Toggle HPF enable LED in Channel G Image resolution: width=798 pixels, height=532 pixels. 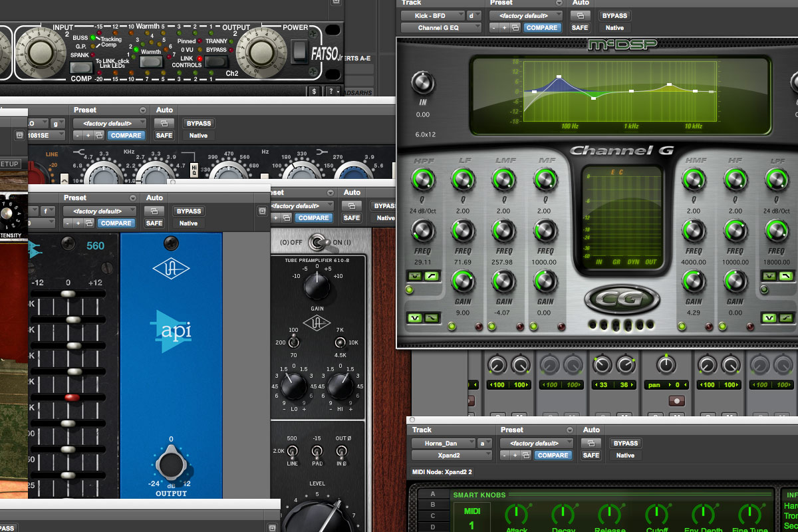409,290
